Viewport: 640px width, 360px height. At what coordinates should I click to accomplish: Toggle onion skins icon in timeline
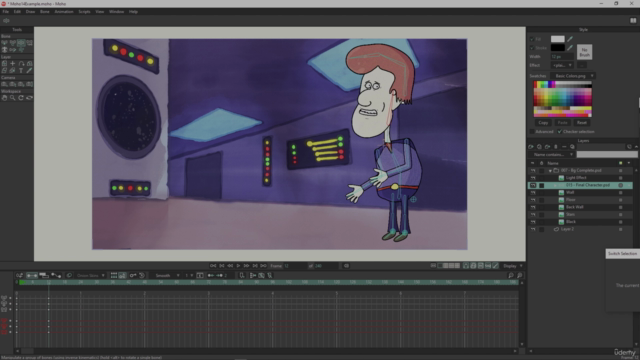pos(69,276)
